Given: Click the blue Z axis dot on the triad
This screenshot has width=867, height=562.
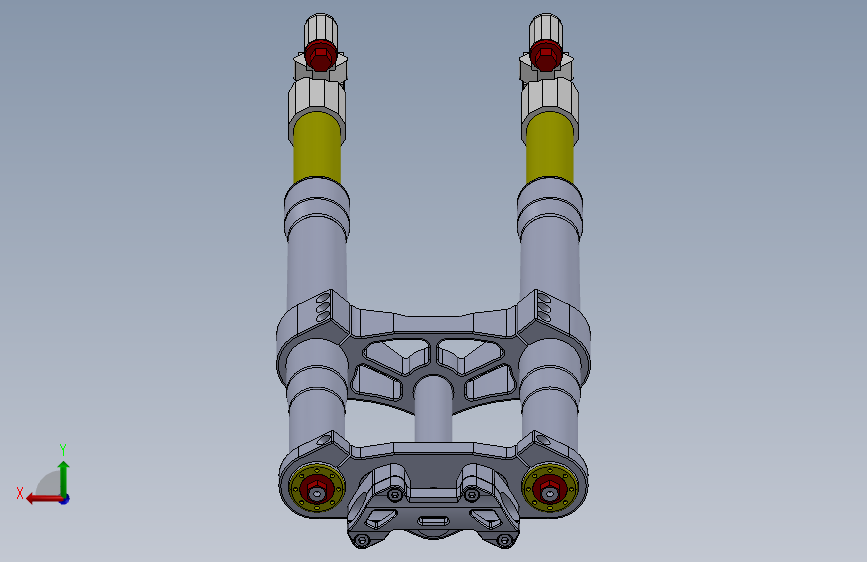Looking at the screenshot, I should coord(65,500).
